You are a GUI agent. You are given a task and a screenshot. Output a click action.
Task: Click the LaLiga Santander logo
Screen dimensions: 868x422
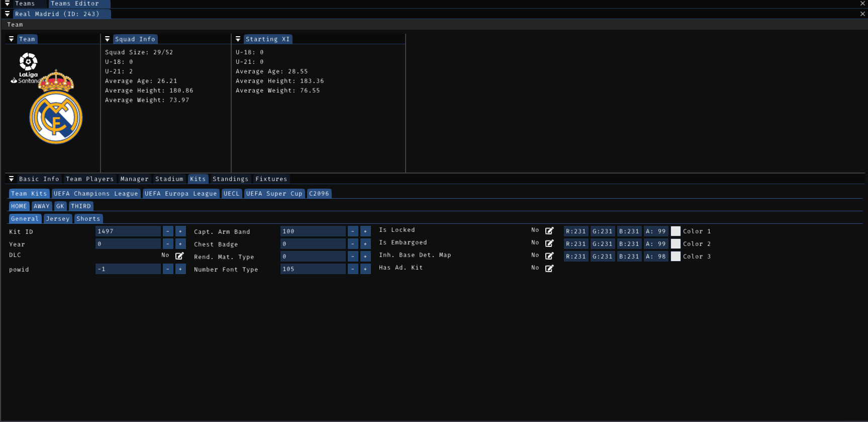point(27,68)
